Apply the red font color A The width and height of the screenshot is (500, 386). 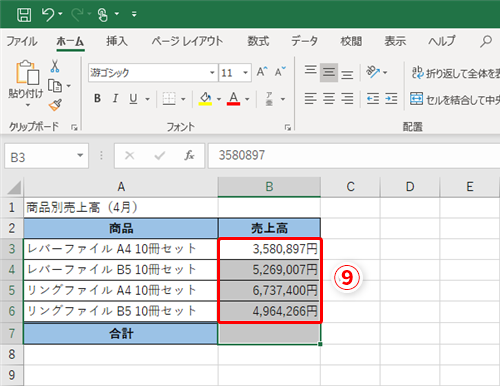click(233, 99)
